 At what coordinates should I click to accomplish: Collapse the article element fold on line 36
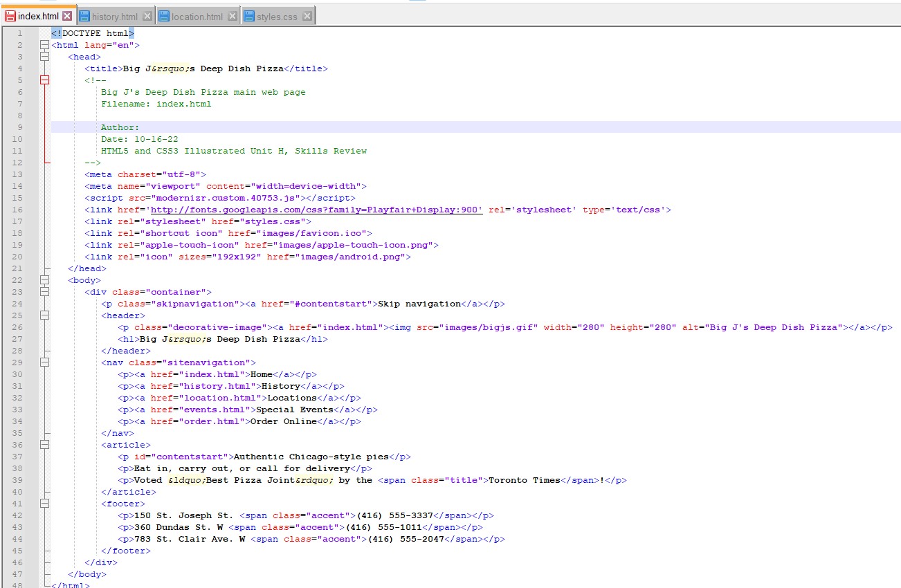pos(44,445)
